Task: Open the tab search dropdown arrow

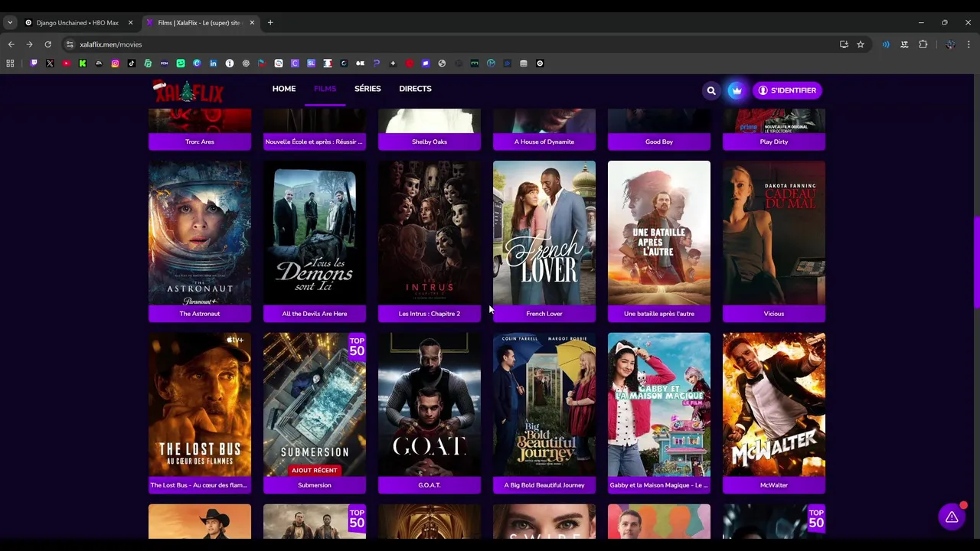Action: pyautogui.click(x=10, y=23)
